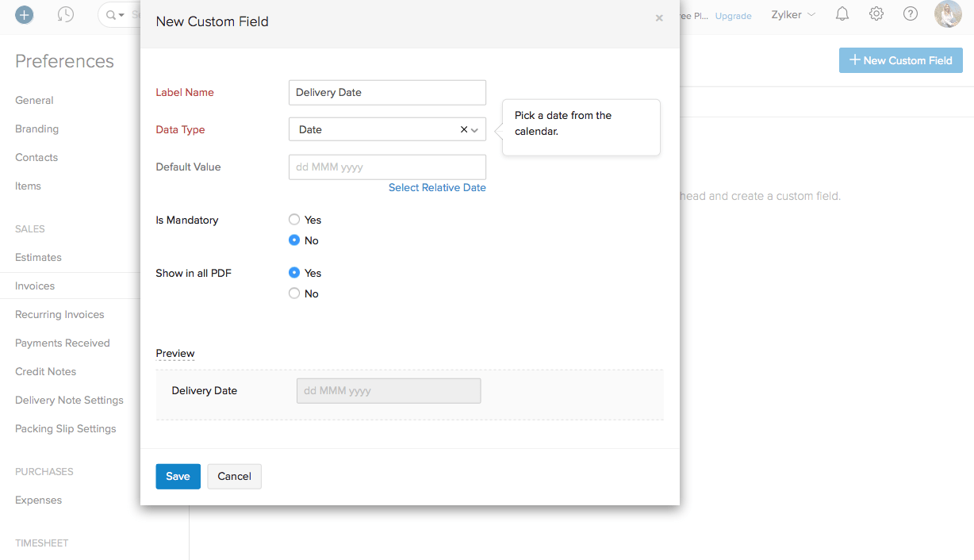Open Branding preferences
The image size is (974, 560).
36,129
